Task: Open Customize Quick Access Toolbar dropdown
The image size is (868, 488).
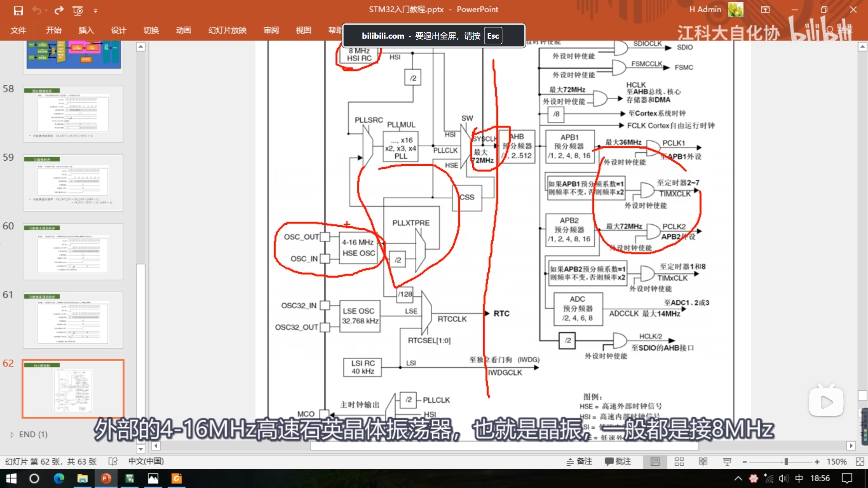Action: click(x=96, y=11)
